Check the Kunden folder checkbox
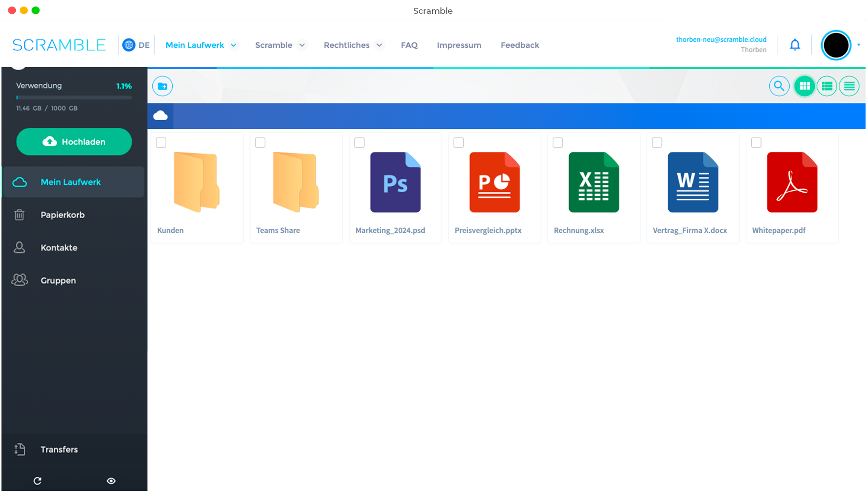The width and height of the screenshot is (868, 493). [161, 142]
